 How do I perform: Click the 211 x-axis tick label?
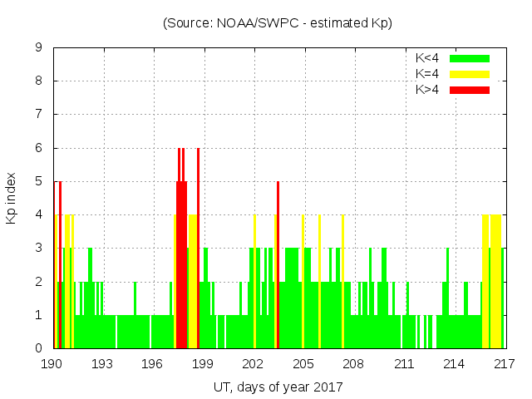coord(404,364)
